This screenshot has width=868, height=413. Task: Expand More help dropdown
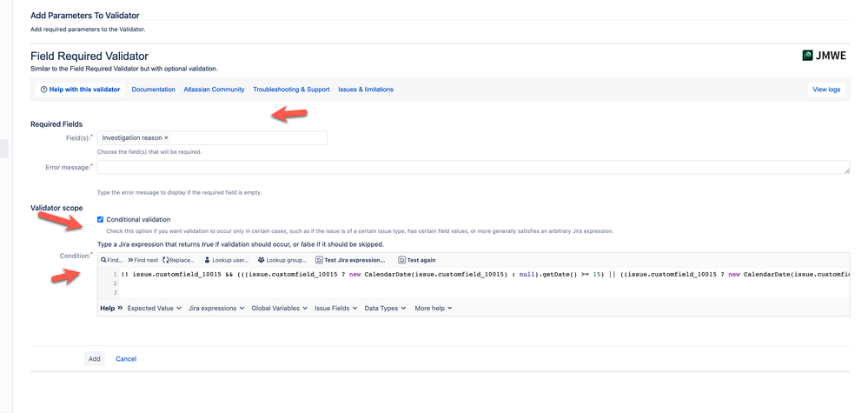click(x=434, y=309)
